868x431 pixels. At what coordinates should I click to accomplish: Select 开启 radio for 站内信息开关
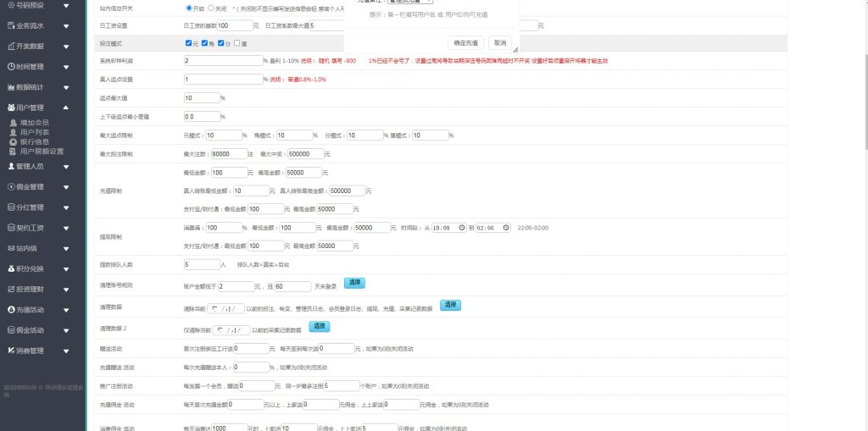tap(189, 8)
